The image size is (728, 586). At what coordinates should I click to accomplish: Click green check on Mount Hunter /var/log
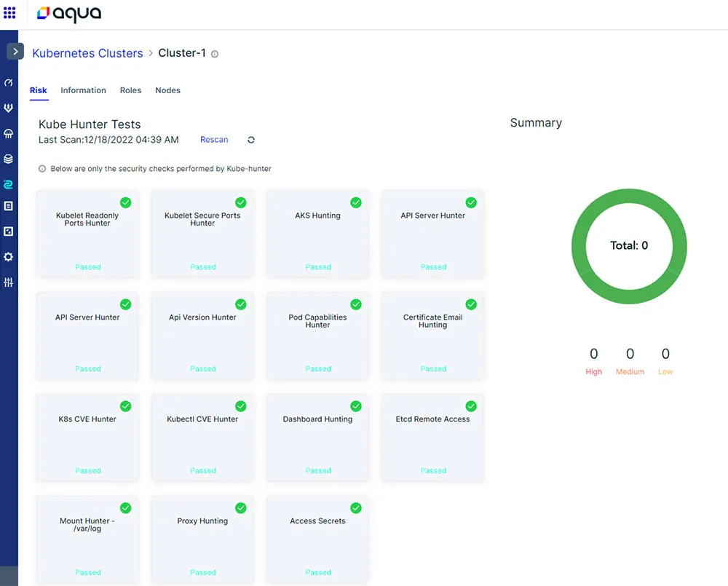126,508
